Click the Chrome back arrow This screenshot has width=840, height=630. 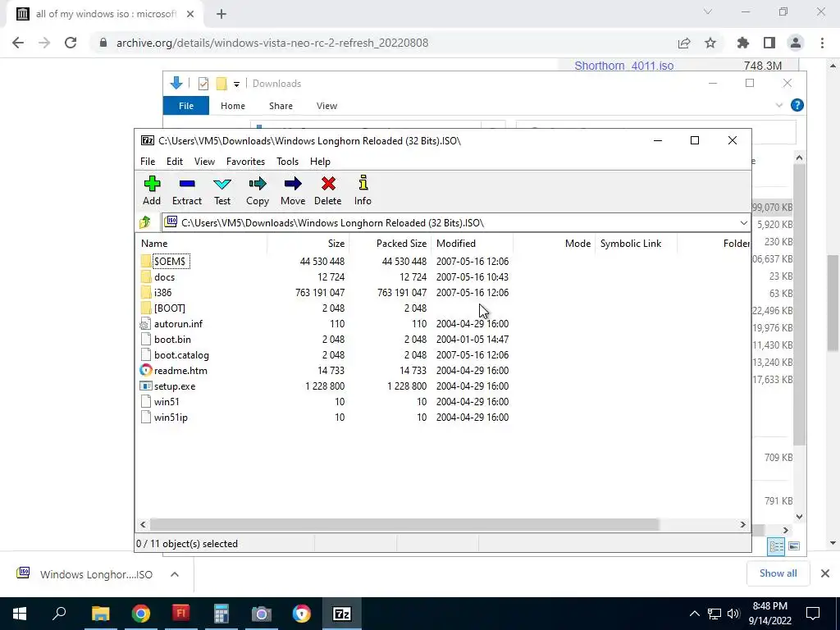[x=18, y=43]
